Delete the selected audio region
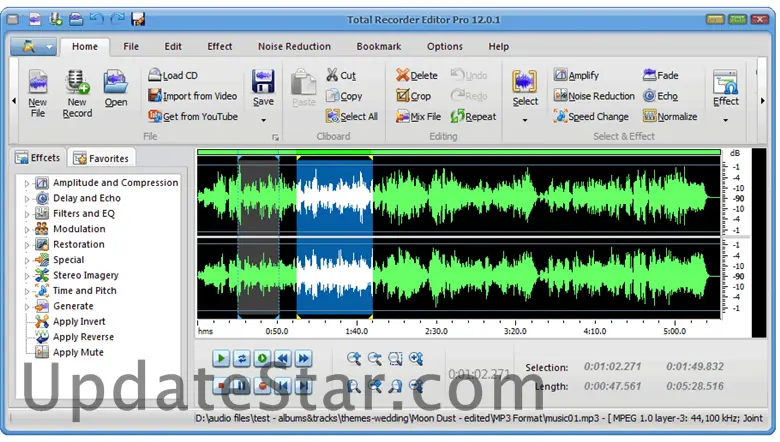The height and width of the screenshot is (442, 780). 417,75
